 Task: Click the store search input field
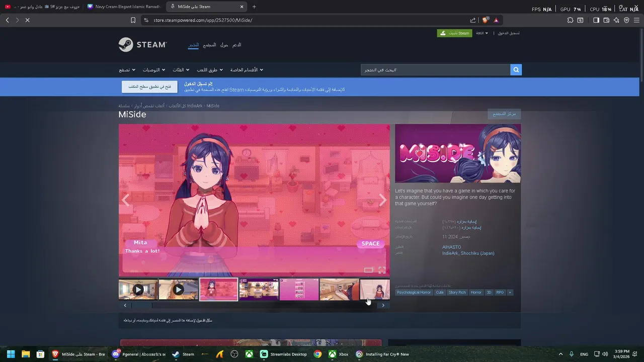click(435, 70)
